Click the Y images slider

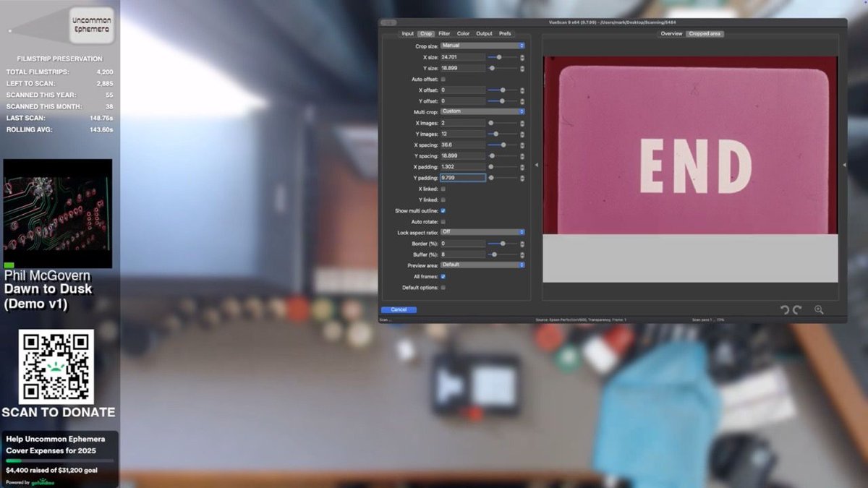coord(502,134)
